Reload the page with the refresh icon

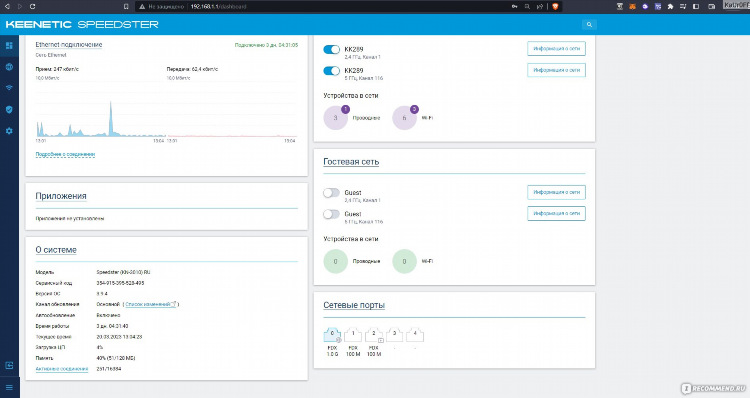point(32,7)
